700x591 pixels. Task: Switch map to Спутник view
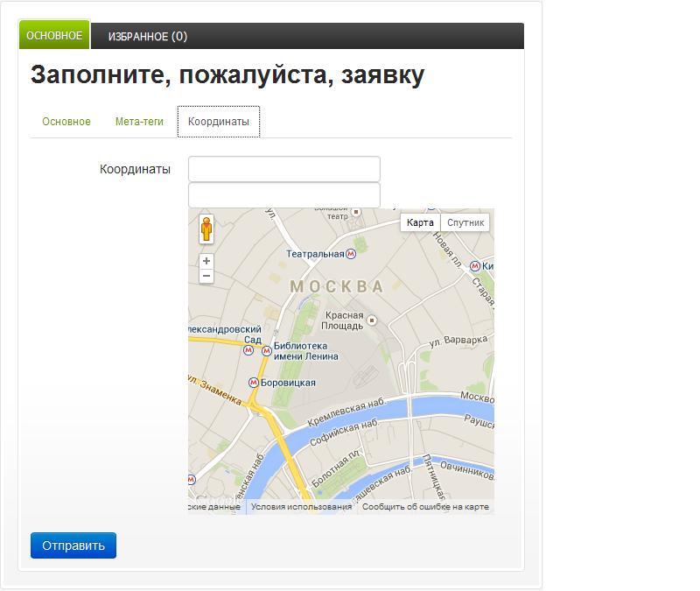(465, 222)
